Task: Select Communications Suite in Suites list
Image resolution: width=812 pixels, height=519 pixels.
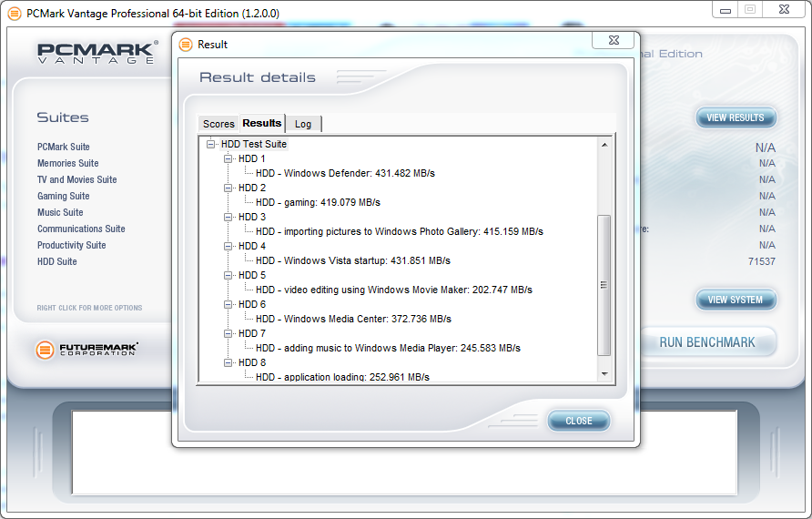Action: click(81, 229)
